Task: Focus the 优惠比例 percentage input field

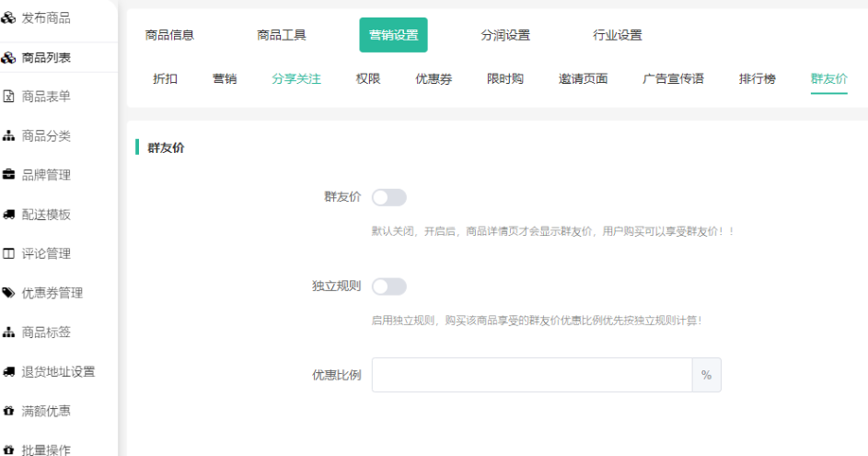Action: [x=531, y=375]
